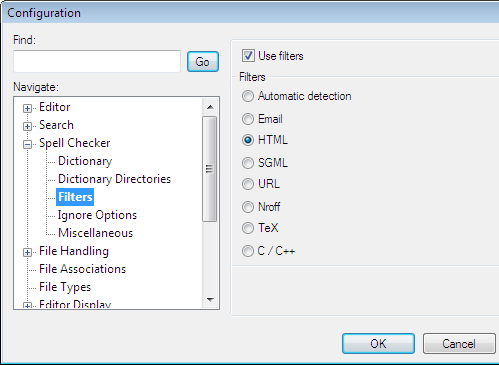Image resolution: width=499 pixels, height=365 pixels.
Task: Pick the URL filter radio button
Action: pyautogui.click(x=248, y=184)
